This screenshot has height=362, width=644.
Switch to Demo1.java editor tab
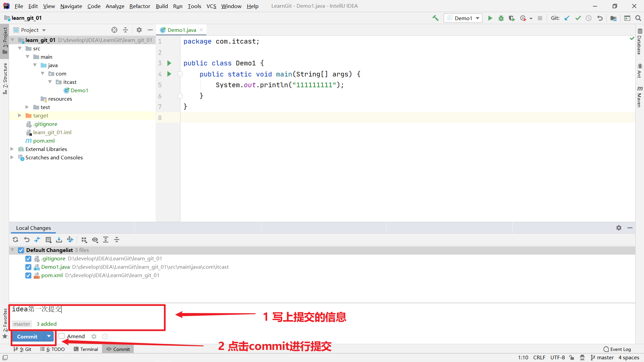(x=182, y=30)
